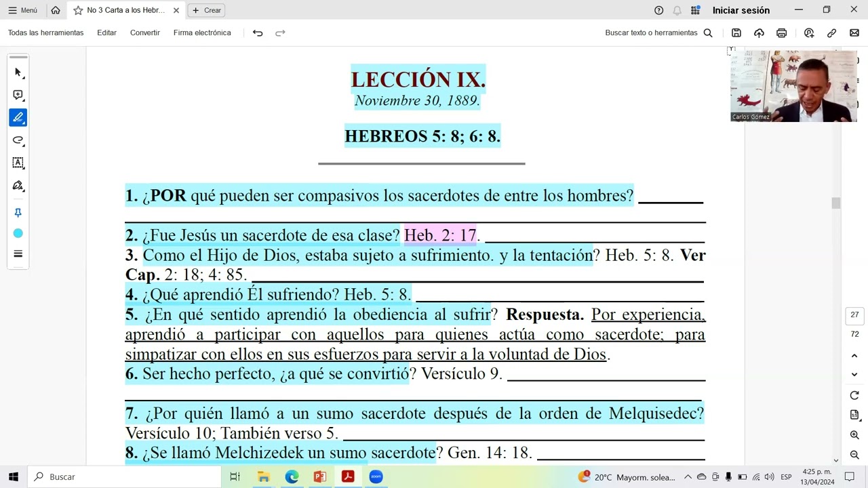The image size is (868, 488).
Task: Star the No 3 Carta a los Hebreos tab
Action: [x=78, y=10]
